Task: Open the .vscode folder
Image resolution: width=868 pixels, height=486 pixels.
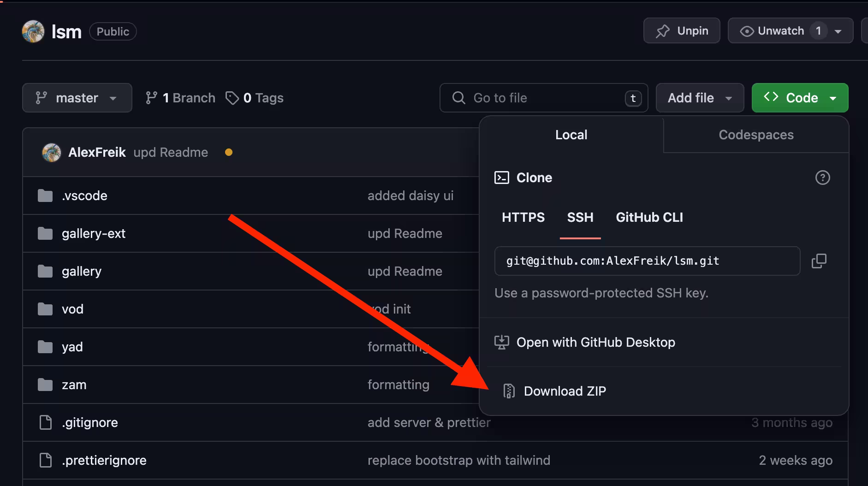Action: click(84, 196)
